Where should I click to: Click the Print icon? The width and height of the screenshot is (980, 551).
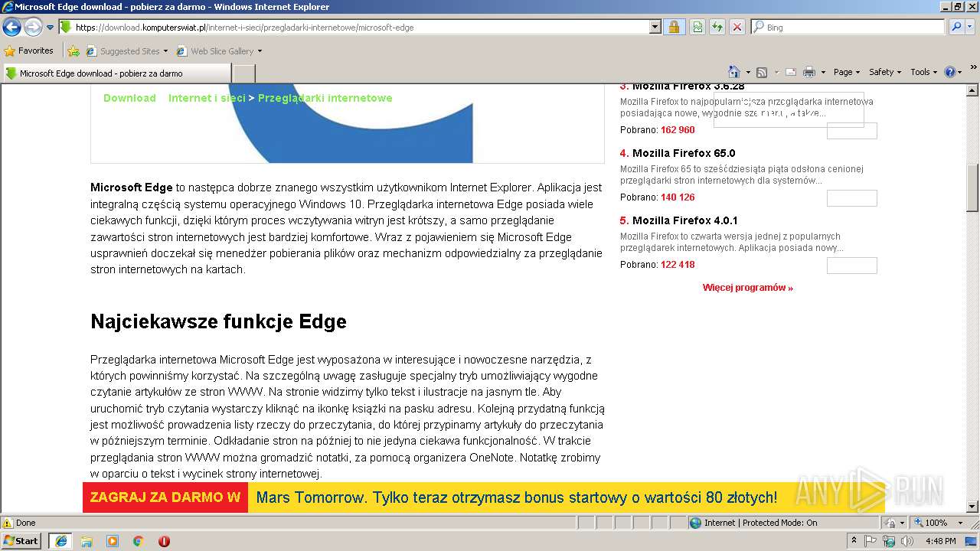[x=809, y=72]
